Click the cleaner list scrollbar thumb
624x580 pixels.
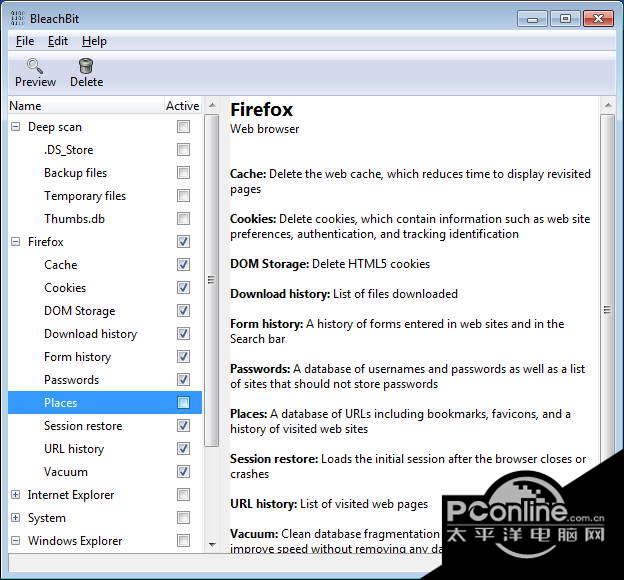pyautogui.click(x=211, y=280)
